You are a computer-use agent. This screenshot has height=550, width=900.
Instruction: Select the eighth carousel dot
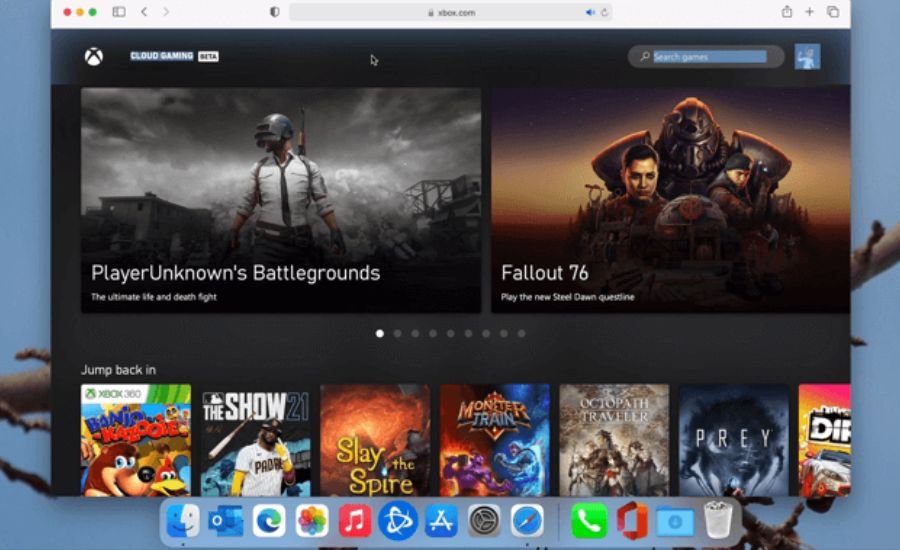click(x=503, y=334)
